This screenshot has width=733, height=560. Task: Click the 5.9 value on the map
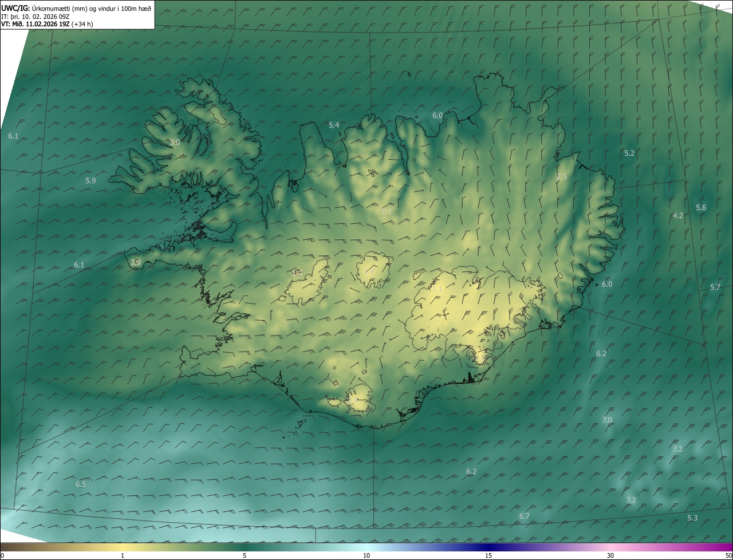coord(90,180)
